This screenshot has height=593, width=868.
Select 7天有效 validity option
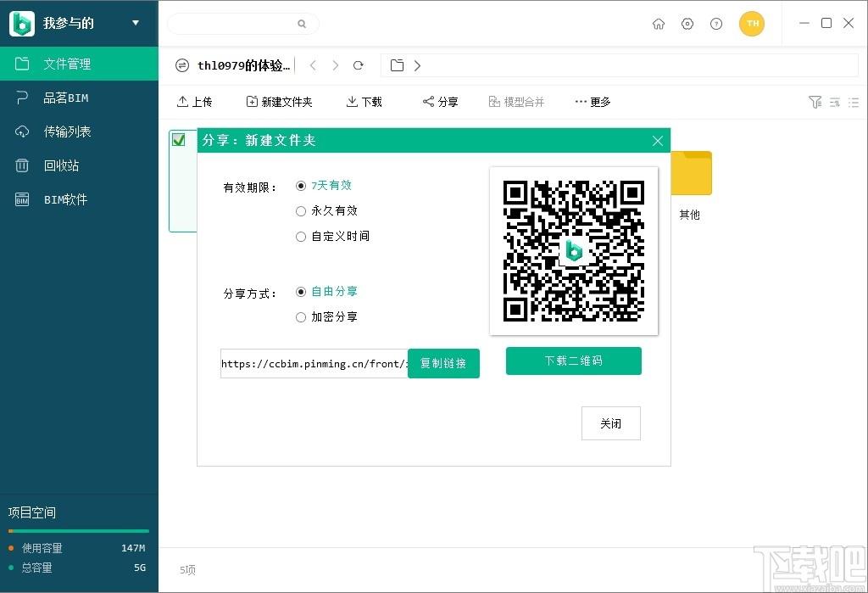[324, 185]
